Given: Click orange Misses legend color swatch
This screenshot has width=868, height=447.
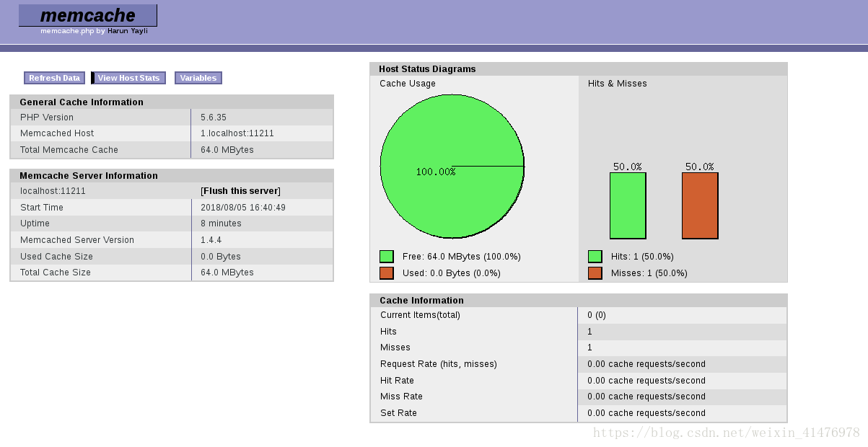Looking at the screenshot, I should pyautogui.click(x=595, y=273).
